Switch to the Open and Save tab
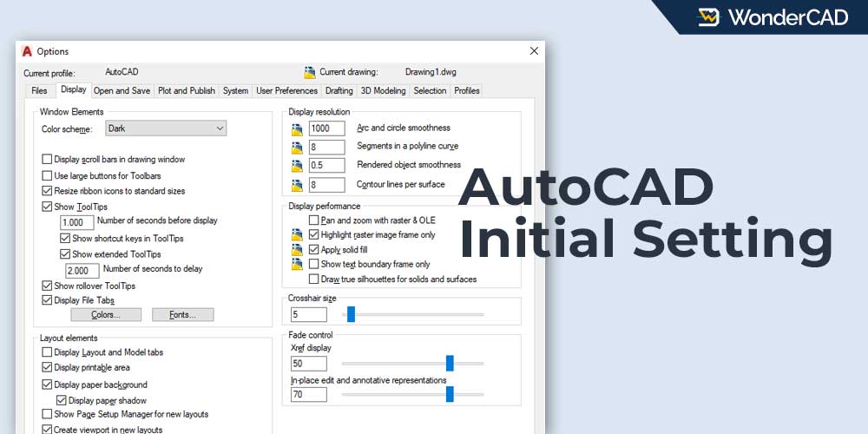This screenshot has width=868, height=434. tap(122, 91)
